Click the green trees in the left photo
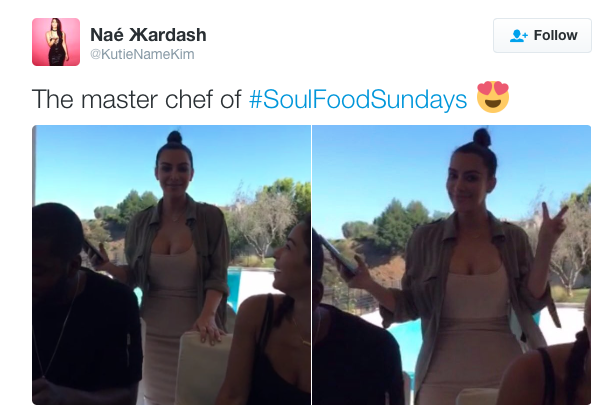614x414 pixels. point(129,208)
